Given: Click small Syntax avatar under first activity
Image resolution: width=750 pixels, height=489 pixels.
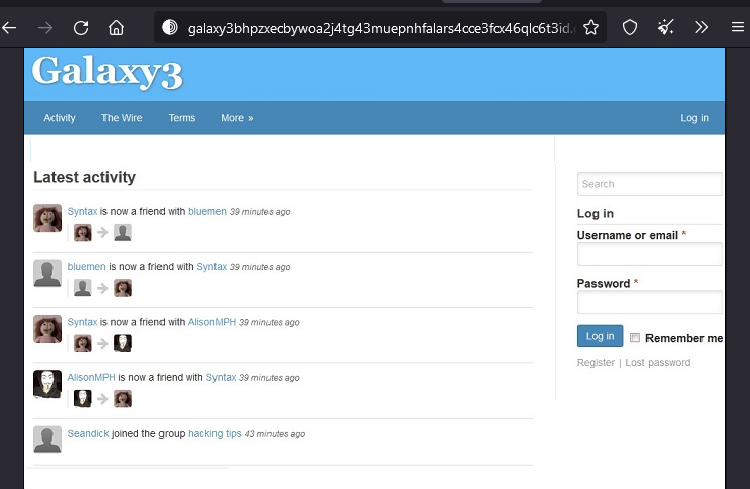Looking at the screenshot, I should [83, 233].
